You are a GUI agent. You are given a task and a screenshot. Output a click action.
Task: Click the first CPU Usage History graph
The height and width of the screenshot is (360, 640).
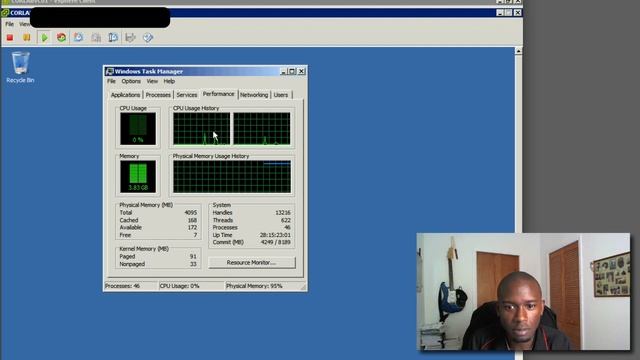202,129
